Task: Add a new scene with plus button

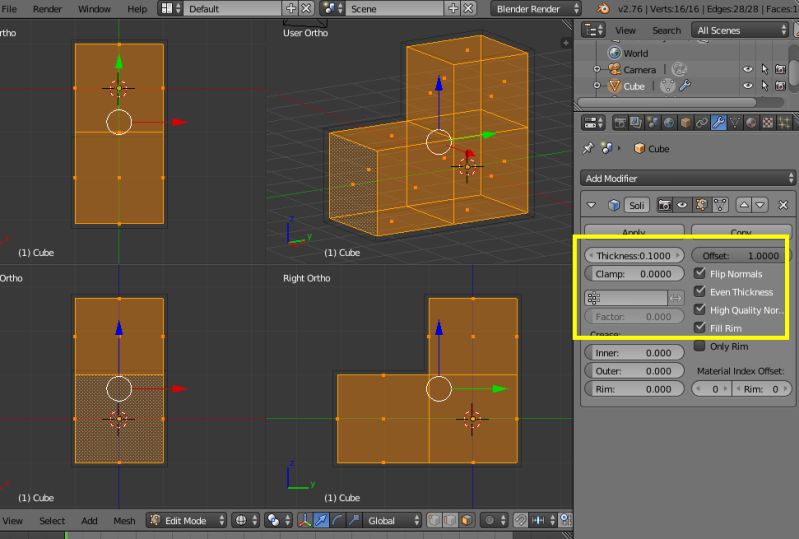Action: pos(453,9)
